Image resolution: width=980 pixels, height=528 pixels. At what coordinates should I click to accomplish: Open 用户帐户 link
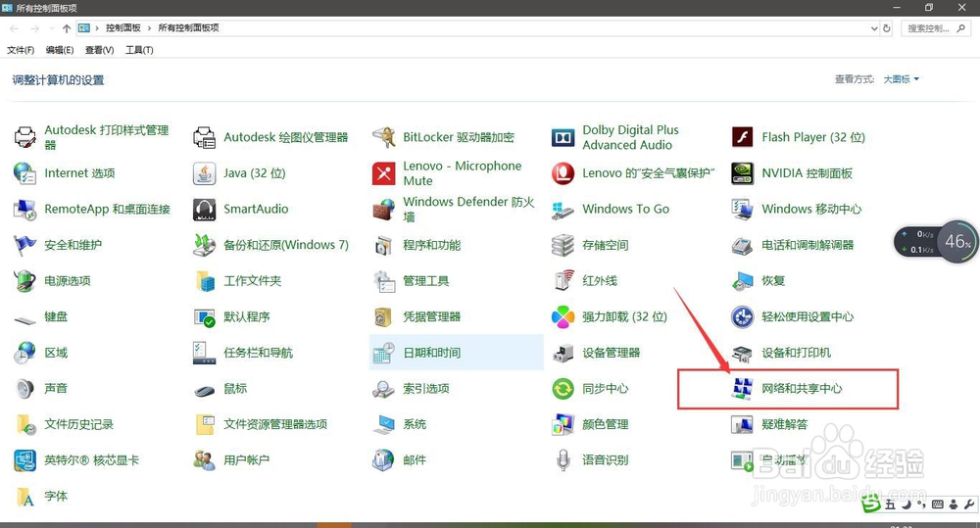click(246, 460)
